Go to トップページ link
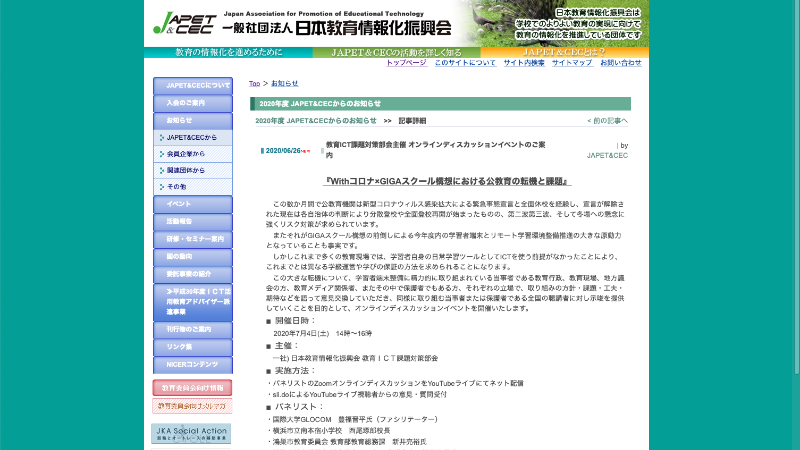This screenshot has width=800, height=450. pyautogui.click(x=406, y=63)
